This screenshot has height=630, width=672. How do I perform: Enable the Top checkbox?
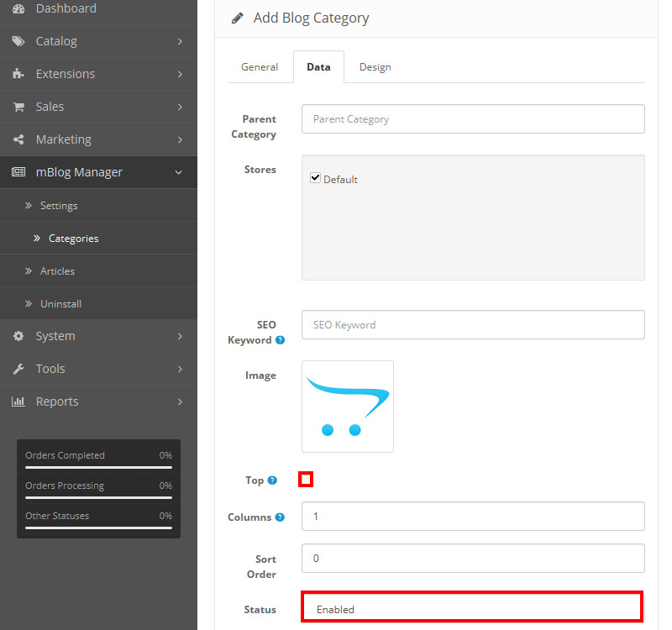(x=307, y=480)
